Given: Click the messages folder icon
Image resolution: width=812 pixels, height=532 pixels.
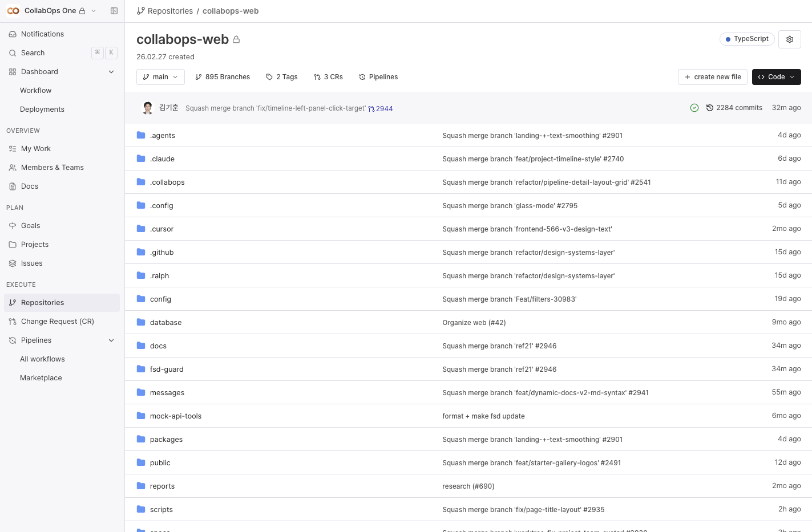Looking at the screenshot, I should (x=141, y=392).
